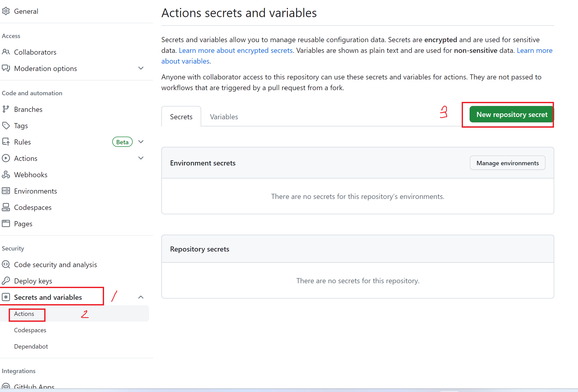The width and height of the screenshot is (578, 392).
Task: Click New repository secret button
Action: [512, 114]
